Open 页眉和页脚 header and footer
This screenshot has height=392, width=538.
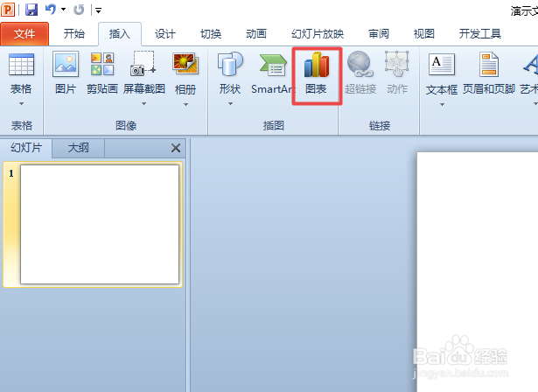click(x=489, y=73)
